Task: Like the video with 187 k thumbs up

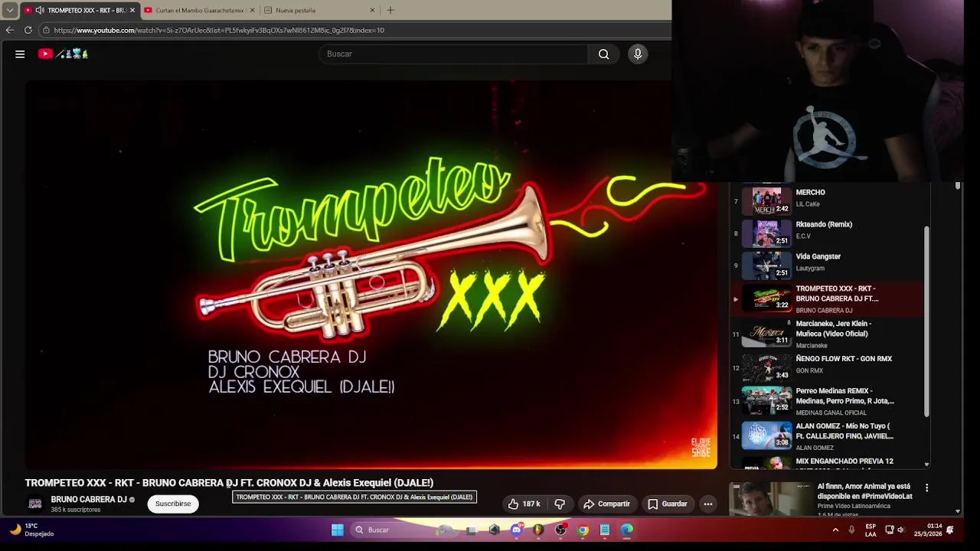Action: click(524, 504)
